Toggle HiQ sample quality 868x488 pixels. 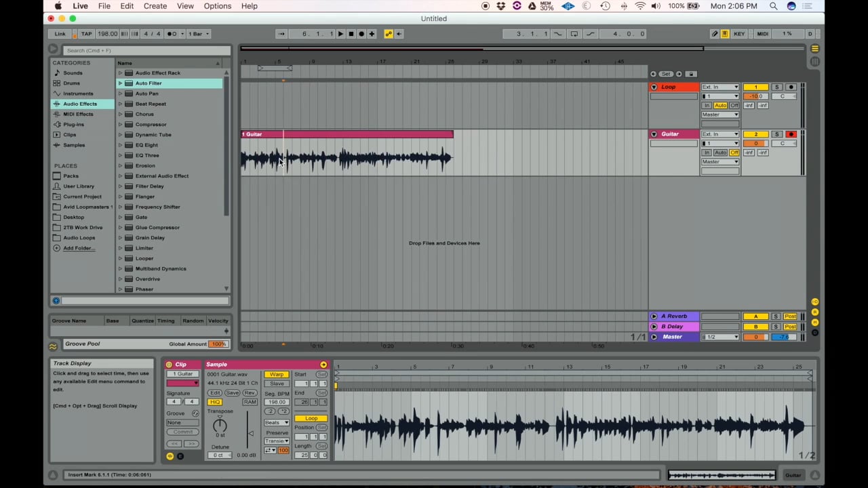coord(214,401)
